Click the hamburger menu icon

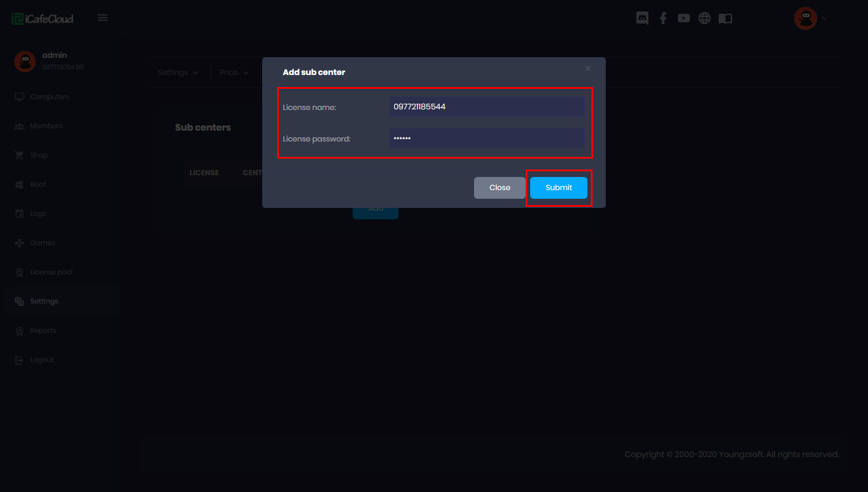pos(102,18)
